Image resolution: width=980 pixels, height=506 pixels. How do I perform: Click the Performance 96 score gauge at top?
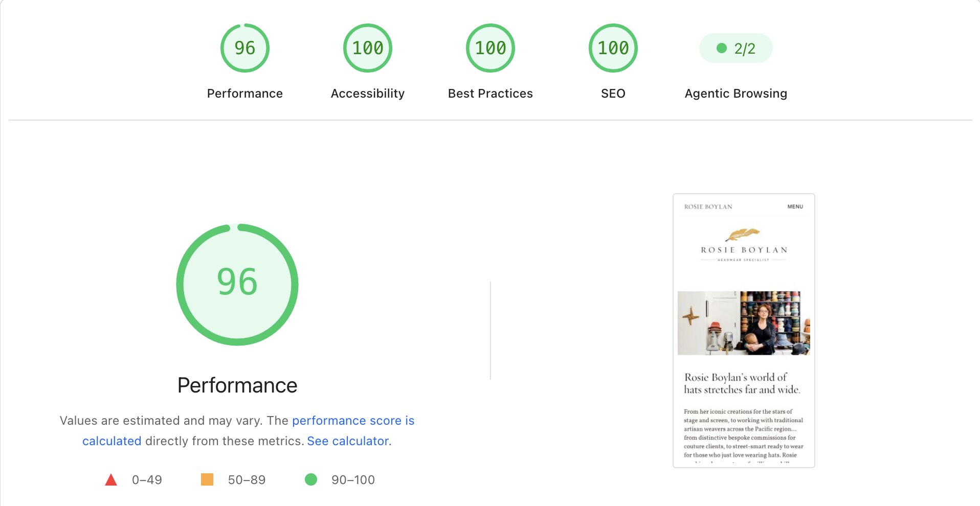[245, 48]
